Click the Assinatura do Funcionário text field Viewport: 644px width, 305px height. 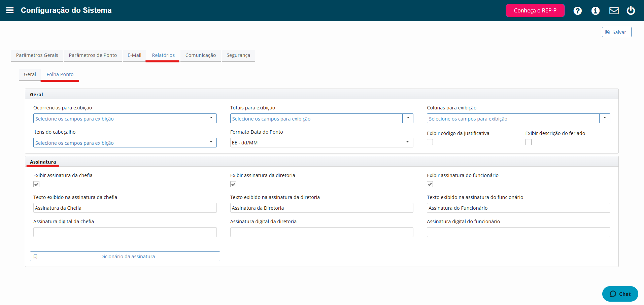518,208
